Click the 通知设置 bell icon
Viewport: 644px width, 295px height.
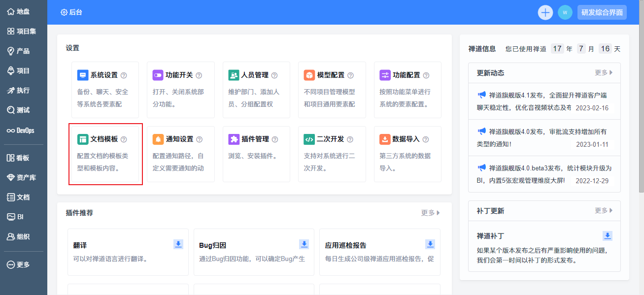(x=158, y=139)
